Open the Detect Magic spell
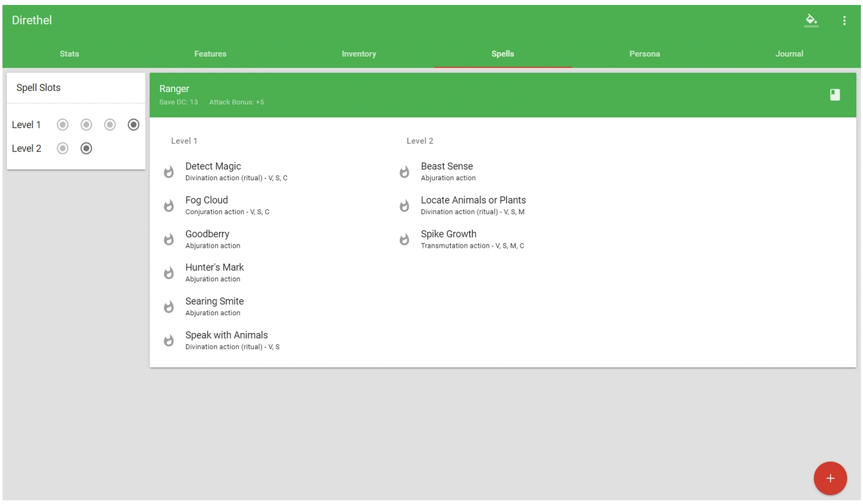The width and height of the screenshot is (863, 504). pyautogui.click(x=236, y=172)
